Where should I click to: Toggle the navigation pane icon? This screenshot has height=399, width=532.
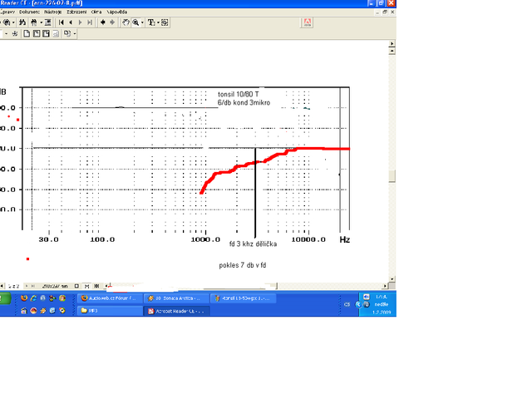click(48, 22)
